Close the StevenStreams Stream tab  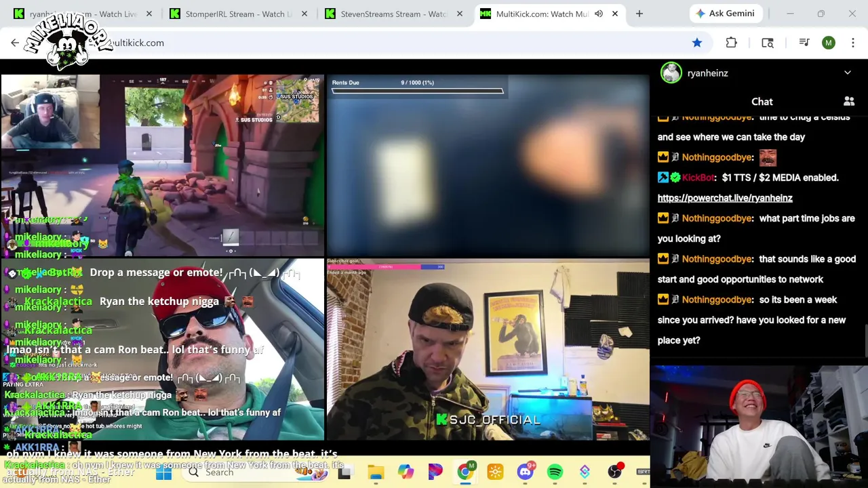point(460,14)
